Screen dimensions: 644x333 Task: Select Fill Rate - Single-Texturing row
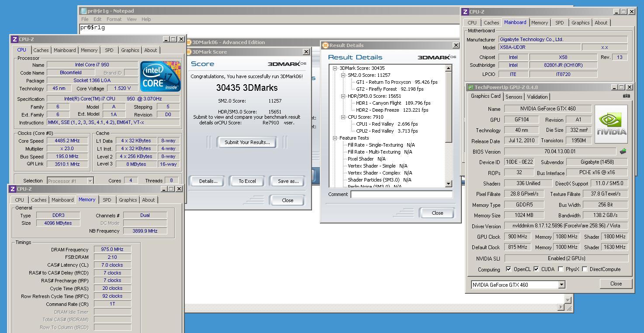point(381,145)
